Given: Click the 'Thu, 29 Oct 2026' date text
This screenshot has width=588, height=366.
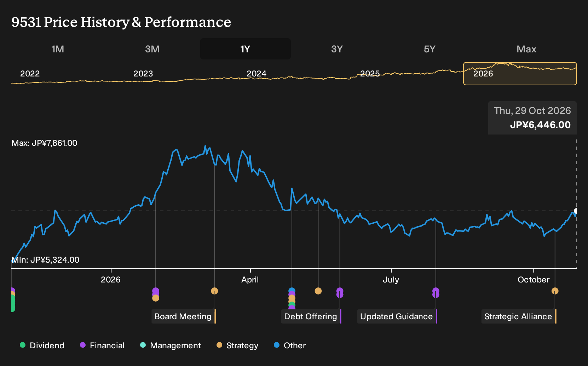Looking at the screenshot, I should click(x=532, y=111).
